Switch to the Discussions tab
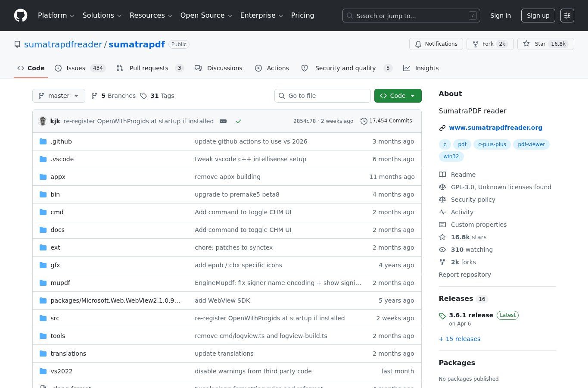This screenshot has width=588, height=388. pyautogui.click(x=218, y=68)
